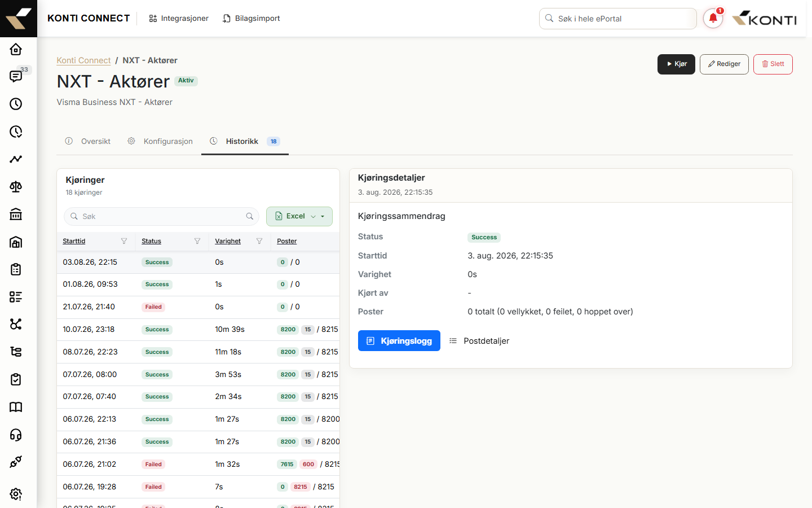Select the failed run from 06.07.26, 21:02

tap(198, 465)
